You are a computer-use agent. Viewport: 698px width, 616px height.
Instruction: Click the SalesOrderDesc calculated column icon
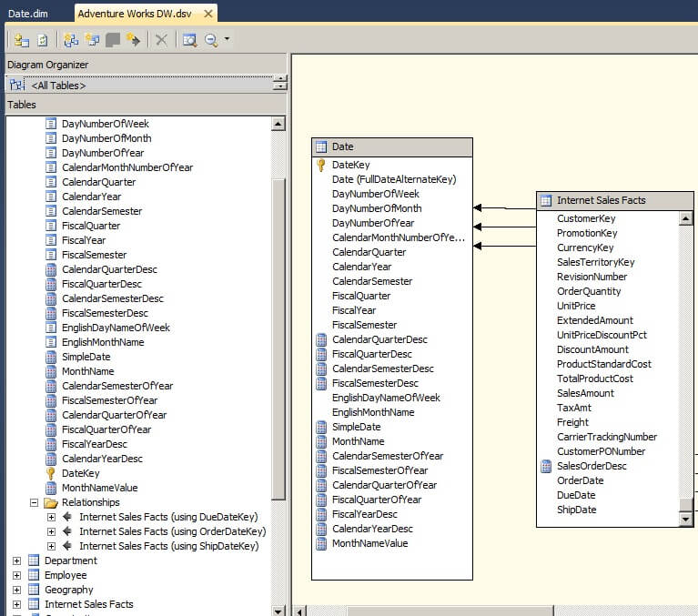(x=546, y=466)
